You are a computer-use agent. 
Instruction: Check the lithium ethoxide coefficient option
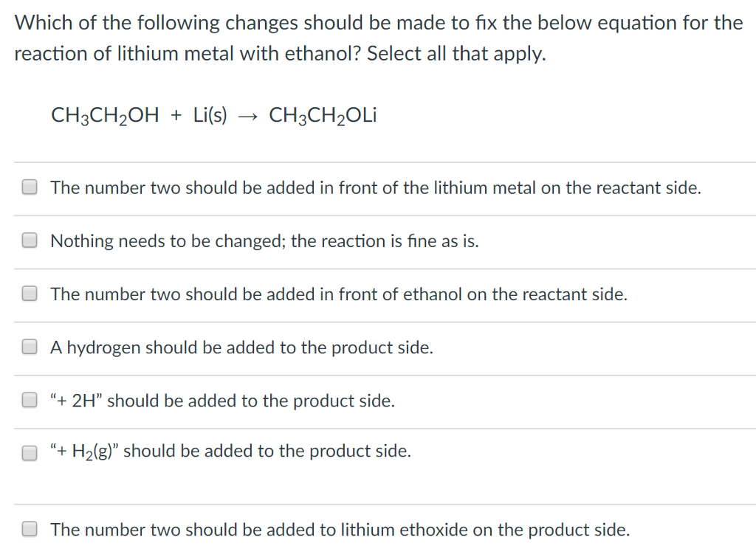pyautogui.click(x=29, y=528)
